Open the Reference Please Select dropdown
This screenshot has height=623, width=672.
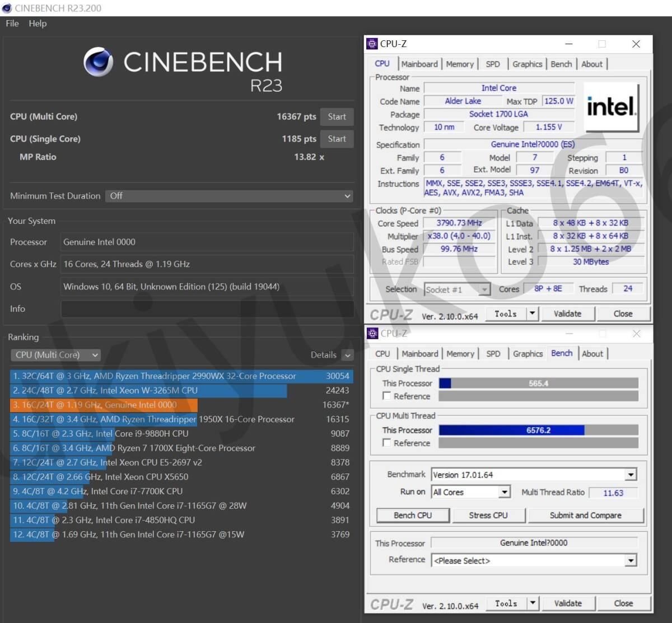(534, 560)
